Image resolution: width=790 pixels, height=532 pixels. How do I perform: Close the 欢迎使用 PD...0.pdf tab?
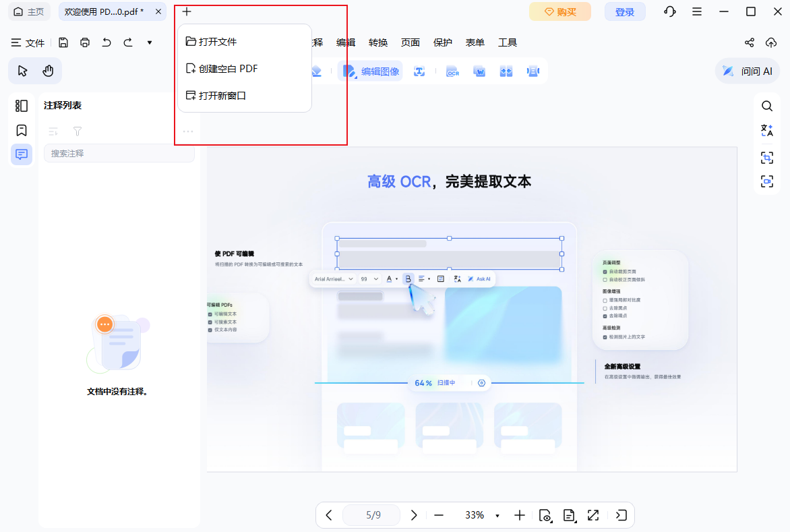[158, 11]
